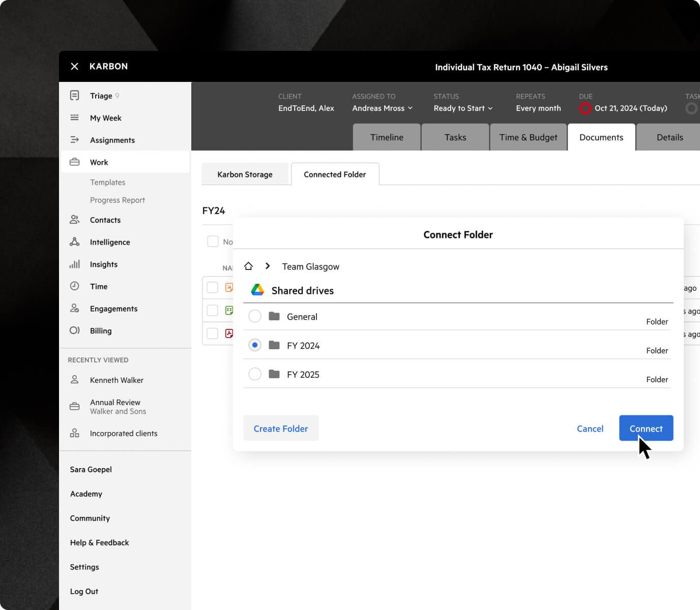Viewport: 700px width, 610px height.
Task: Click the breadcrumb chevron after the home icon
Action: coord(268,265)
